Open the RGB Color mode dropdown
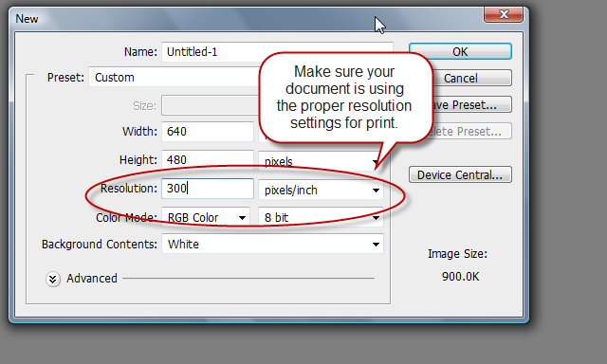This screenshot has width=607, height=364. pos(206,217)
